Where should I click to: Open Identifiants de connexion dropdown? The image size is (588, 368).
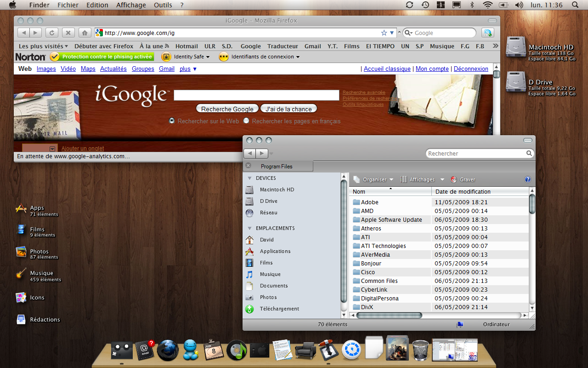pos(298,57)
